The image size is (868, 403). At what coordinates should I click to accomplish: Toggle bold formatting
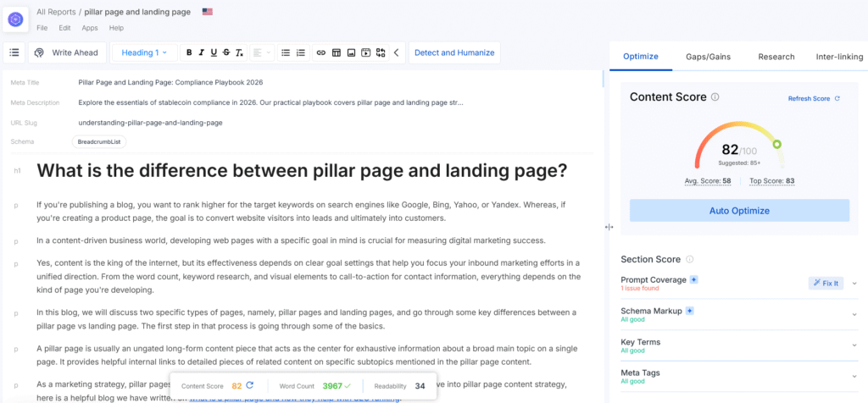(x=189, y=52)
